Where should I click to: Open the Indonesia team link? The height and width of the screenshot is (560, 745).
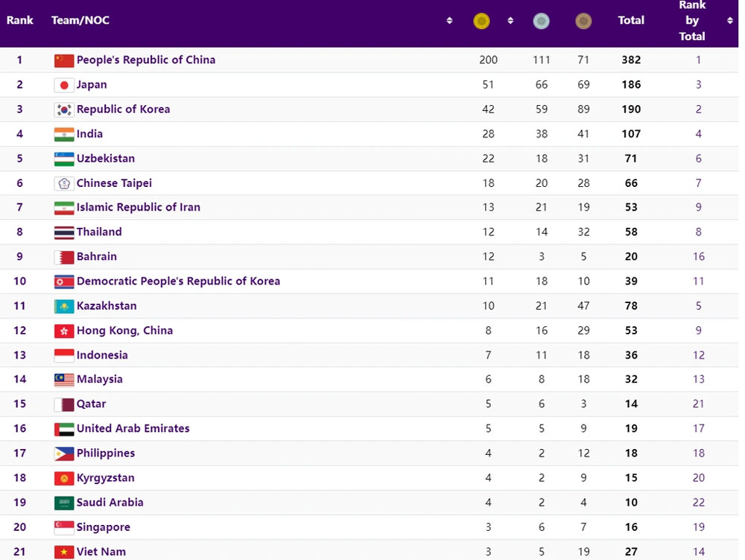coord(102,355)
